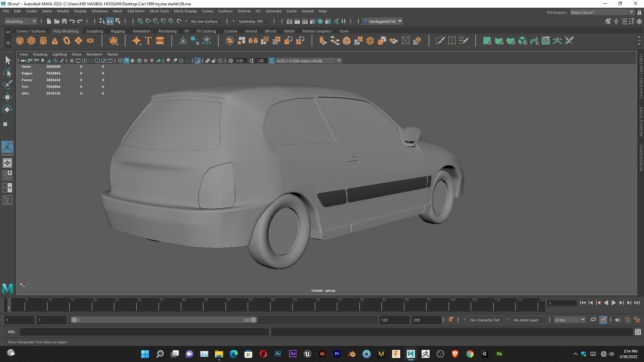The image size is (644, 362).
Task: Undo the last action
Action: (72, 21)
